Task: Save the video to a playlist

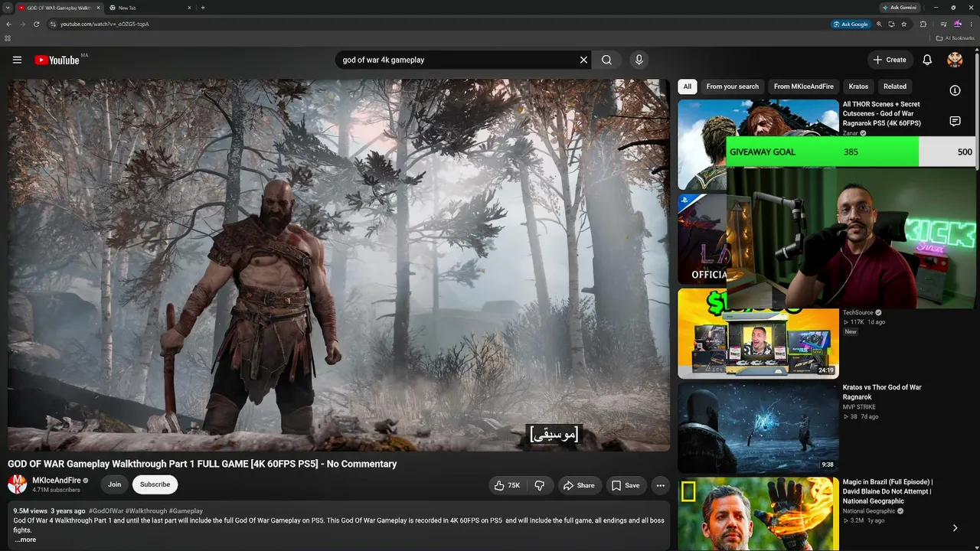Action: (x=626, y=485)
